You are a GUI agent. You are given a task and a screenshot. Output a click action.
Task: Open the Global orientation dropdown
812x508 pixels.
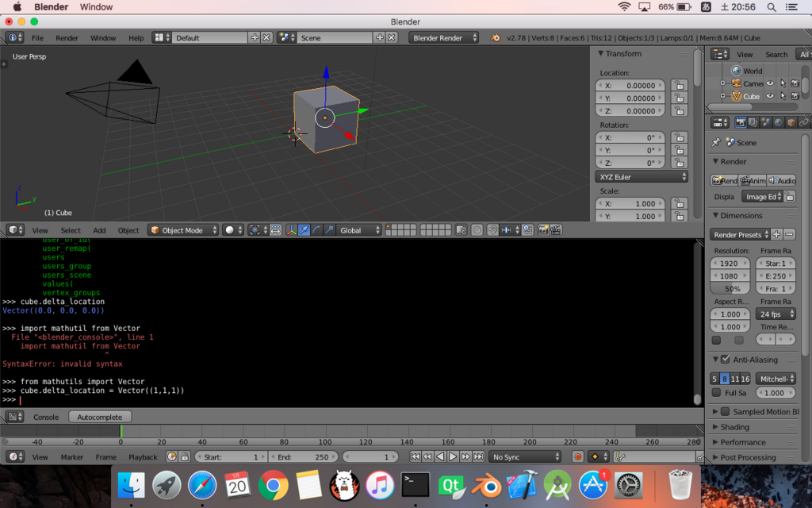359,230
